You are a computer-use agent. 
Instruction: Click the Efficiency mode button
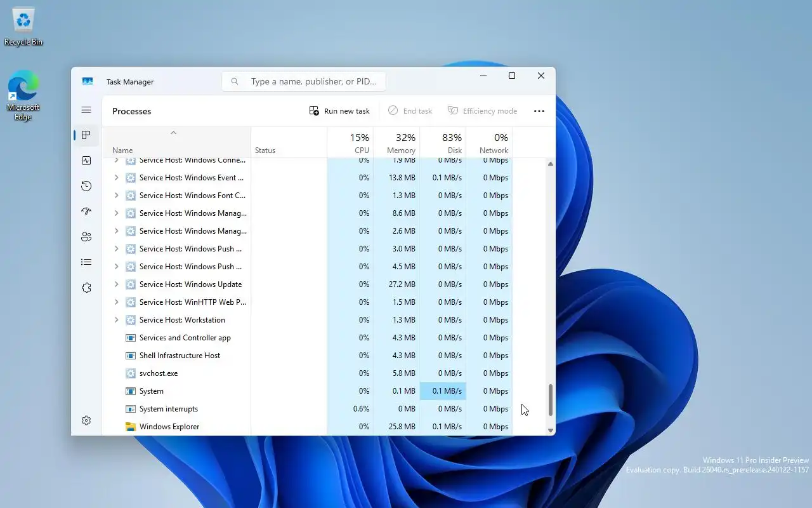point(483,110)
